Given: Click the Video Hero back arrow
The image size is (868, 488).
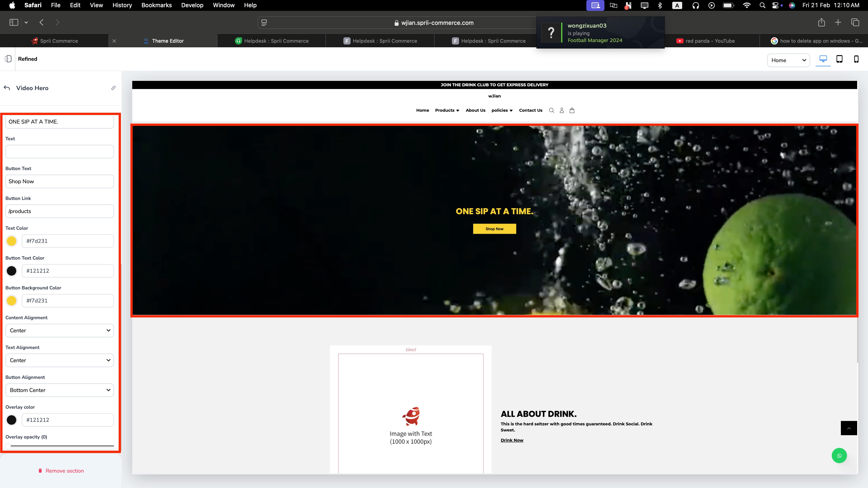Looking at the screenshot, I should point(7,88).
